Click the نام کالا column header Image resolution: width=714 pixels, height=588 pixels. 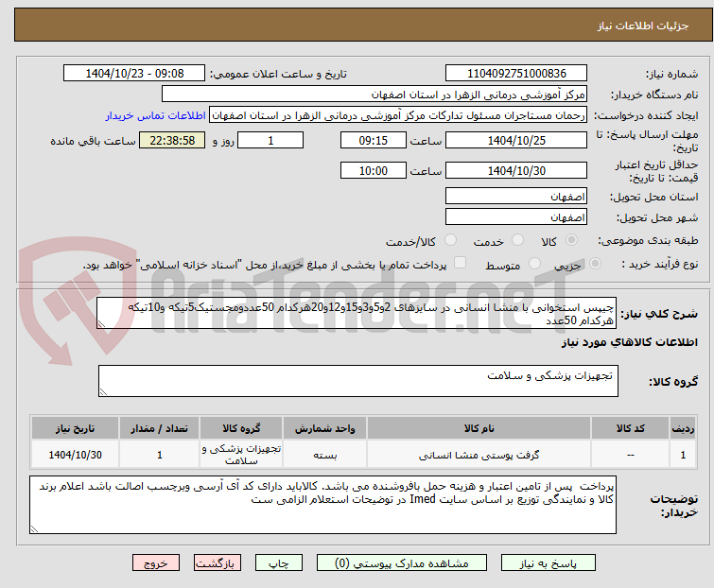coord(479,428)
